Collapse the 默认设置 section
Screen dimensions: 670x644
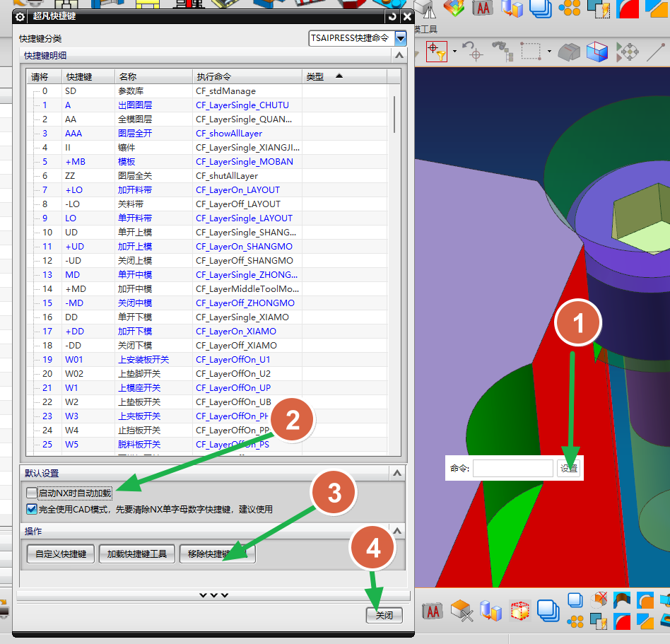pos(397,473)
